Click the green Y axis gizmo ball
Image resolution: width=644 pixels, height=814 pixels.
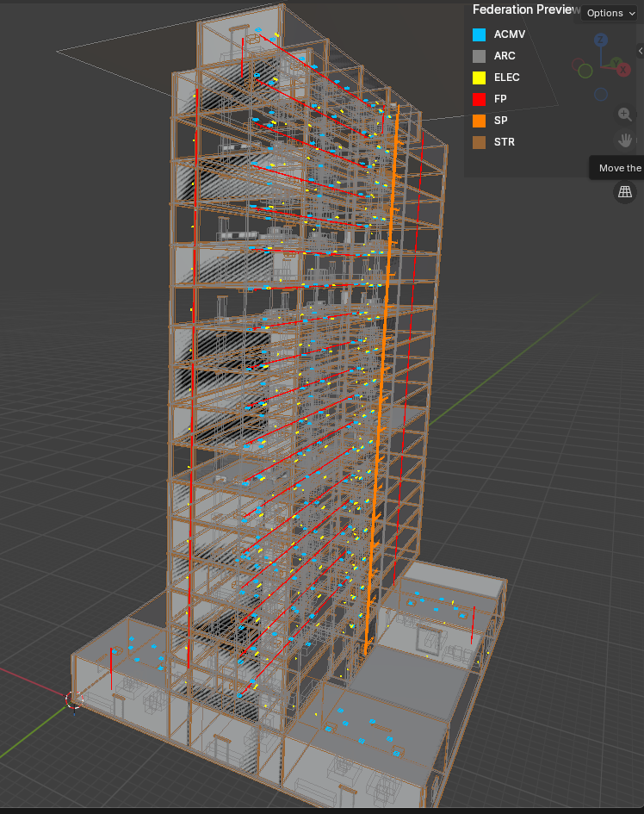(x=616, y=63)
